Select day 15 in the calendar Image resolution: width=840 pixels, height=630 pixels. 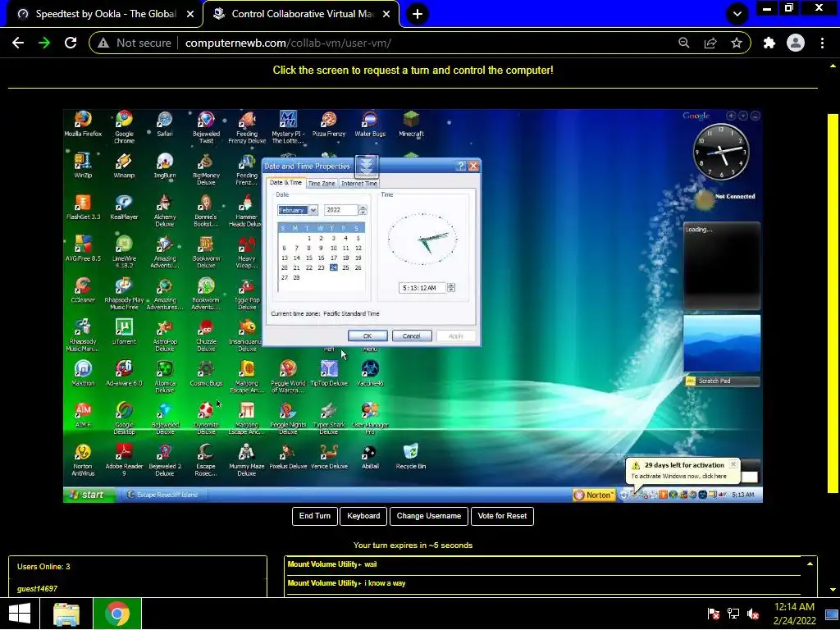[x=308, y=258]
